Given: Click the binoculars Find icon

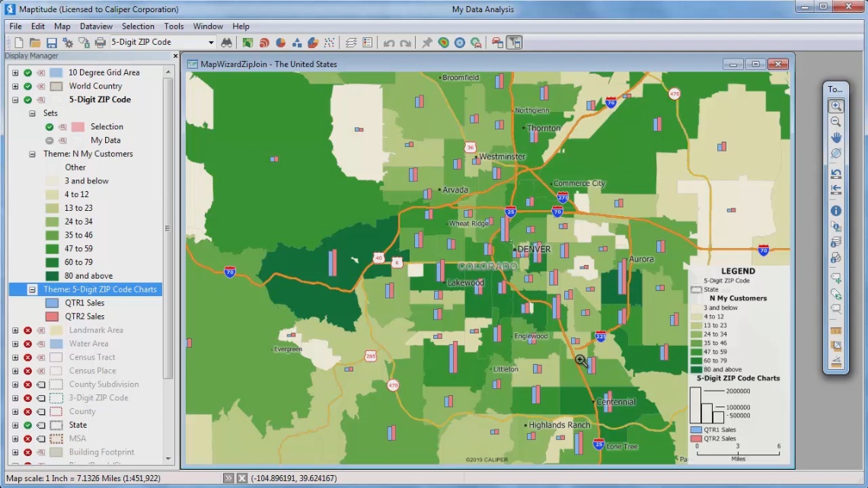Looking at the screenshot, I should (227, 43).
